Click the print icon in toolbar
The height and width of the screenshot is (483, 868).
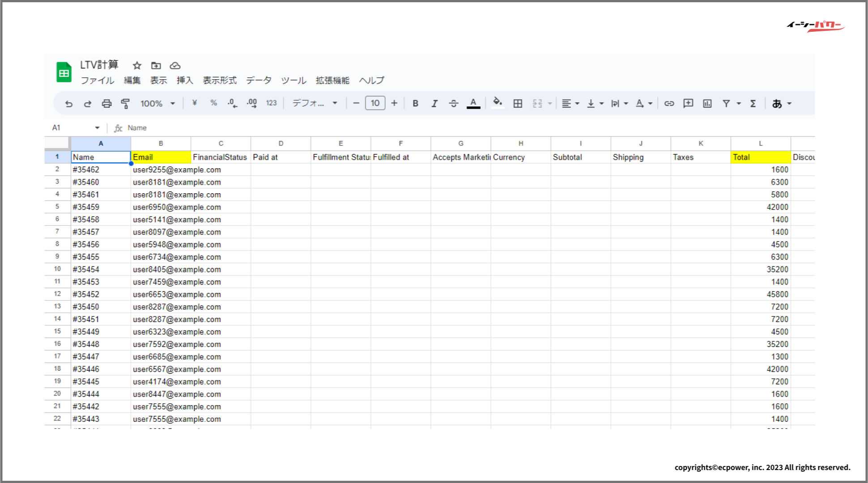click(106, 104)
